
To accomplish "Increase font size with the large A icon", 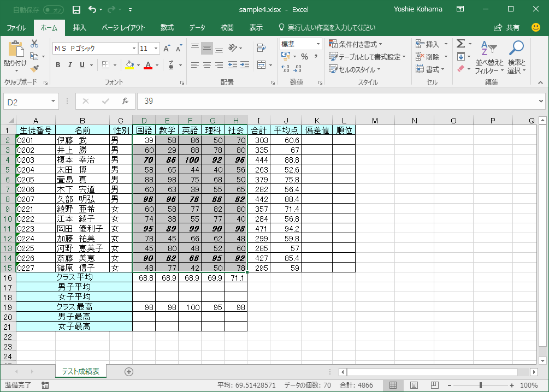I will 167,48.
